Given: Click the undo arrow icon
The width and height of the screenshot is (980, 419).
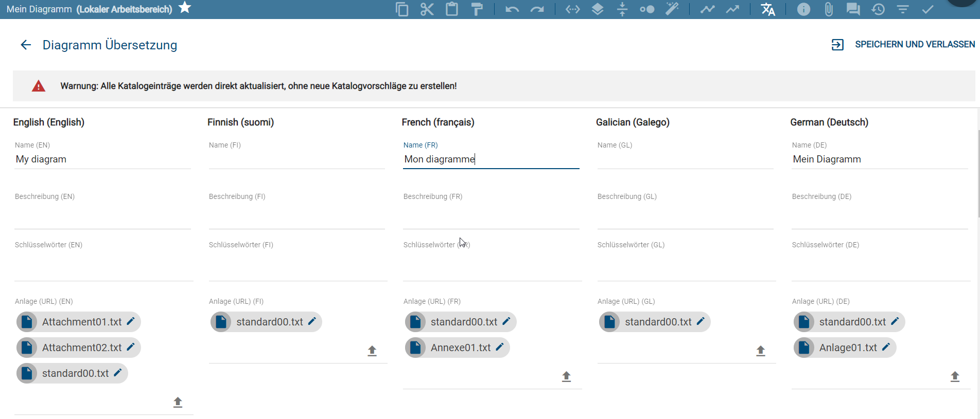Looking at the screenshot, I should [512, 9].
